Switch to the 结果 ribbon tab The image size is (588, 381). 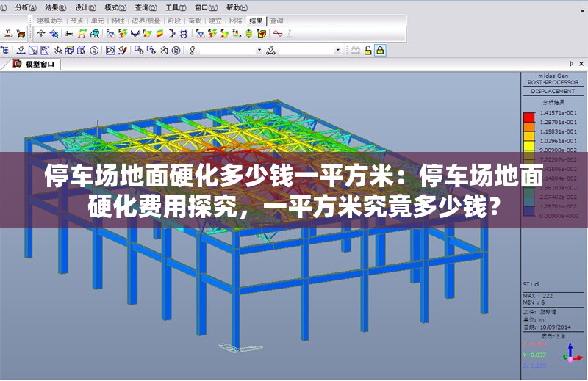click(x=256, y=21)
